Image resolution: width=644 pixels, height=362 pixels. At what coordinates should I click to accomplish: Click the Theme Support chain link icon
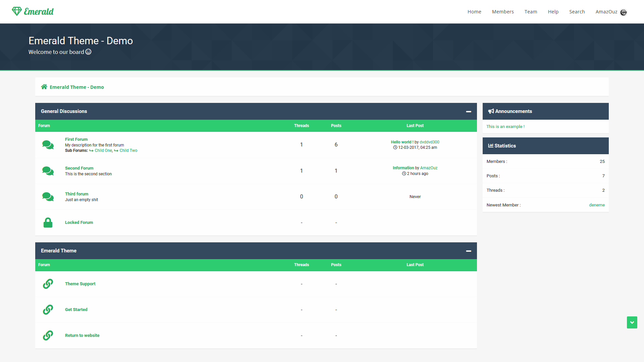point(48,284)
